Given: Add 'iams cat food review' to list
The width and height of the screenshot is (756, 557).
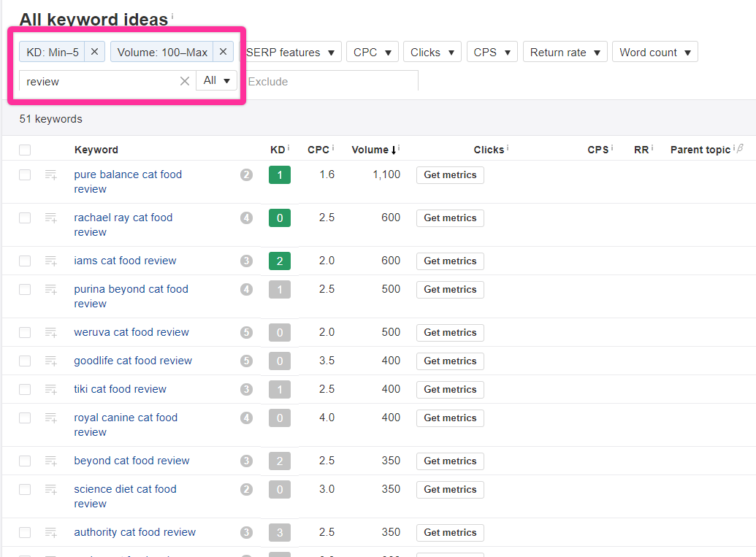Looking at the screenshot, I should tap(50, 261).
